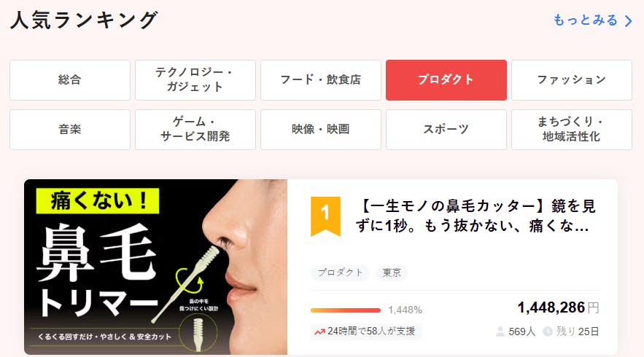
Task: Select the 総合 category tab
Action: coord(70,80)
